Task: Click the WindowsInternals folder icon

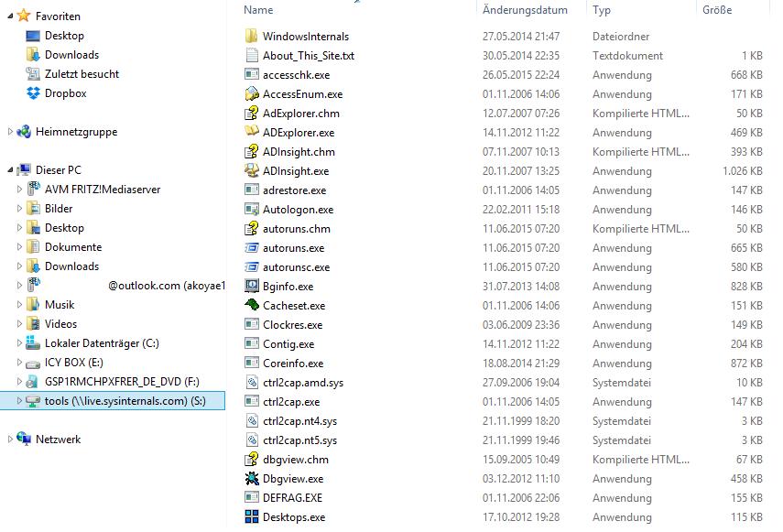Action: coord(252,36)
